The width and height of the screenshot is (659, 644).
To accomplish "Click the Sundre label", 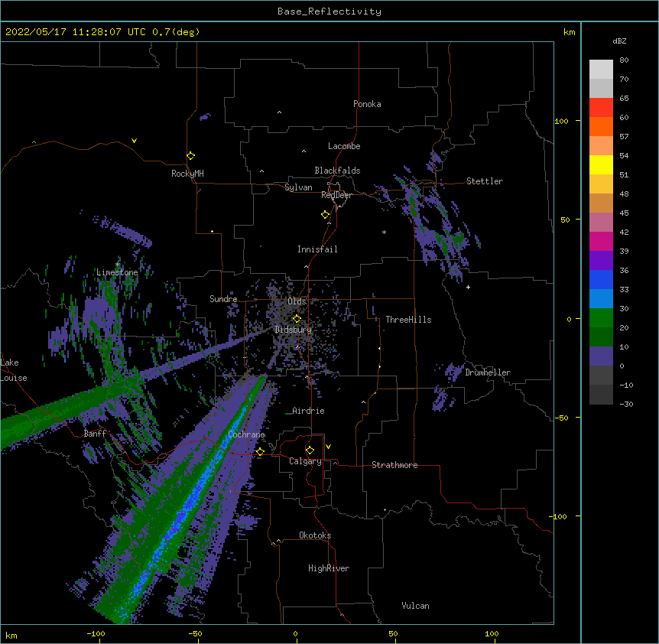I will [x=223, y=299].
